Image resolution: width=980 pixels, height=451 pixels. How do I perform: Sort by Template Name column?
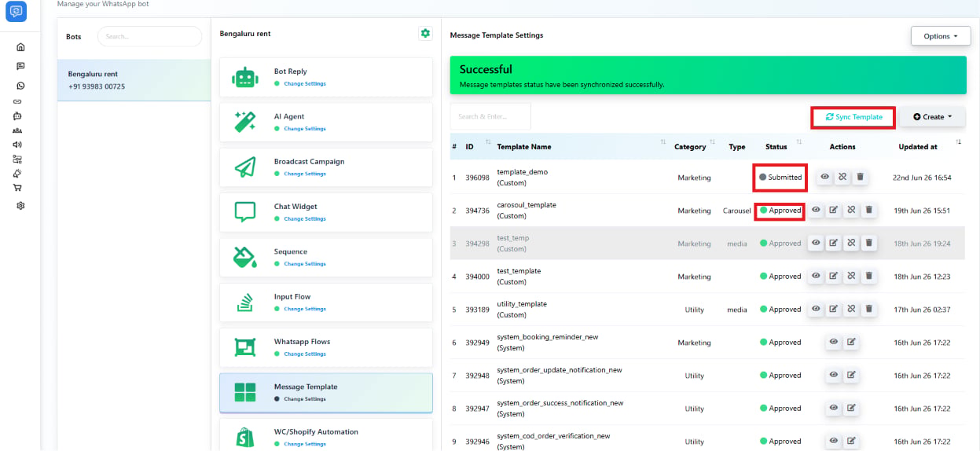pyautogui.click(x=663, y=142)
